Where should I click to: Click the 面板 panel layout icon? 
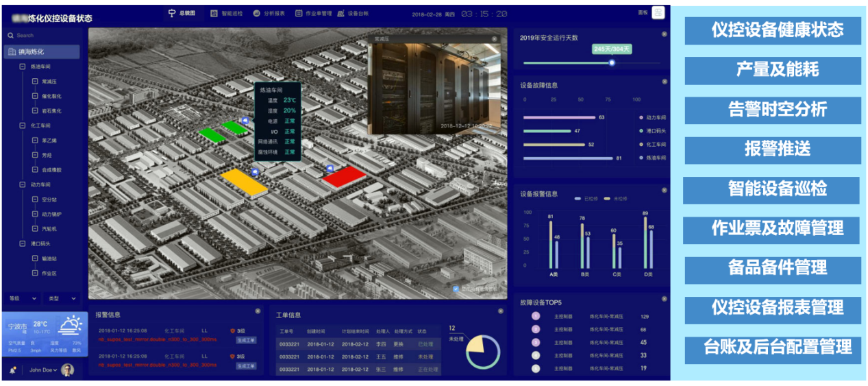(x=658, y=12)
